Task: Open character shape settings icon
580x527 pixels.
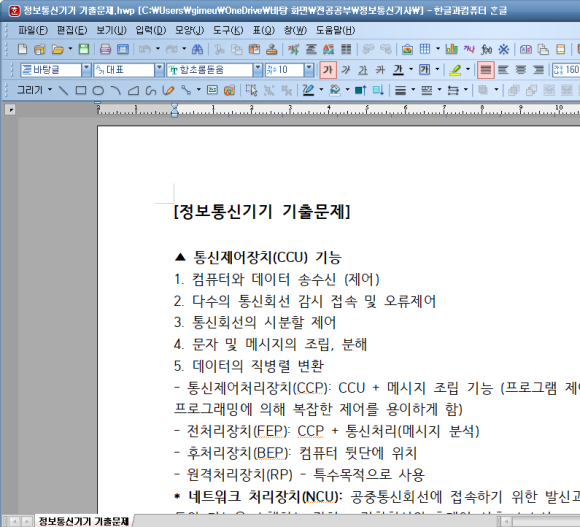Action: (294, 49)
